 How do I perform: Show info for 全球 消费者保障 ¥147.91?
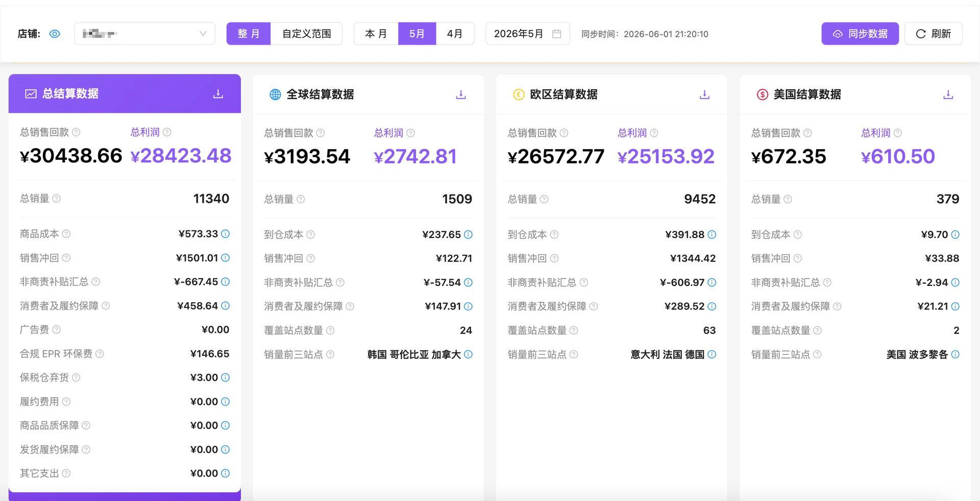click(468, 306)
